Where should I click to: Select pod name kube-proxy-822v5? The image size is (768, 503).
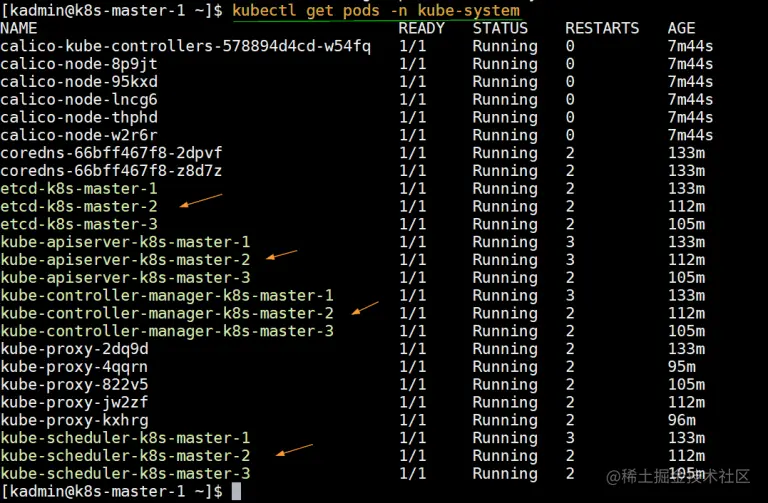(x=74, y=384)
